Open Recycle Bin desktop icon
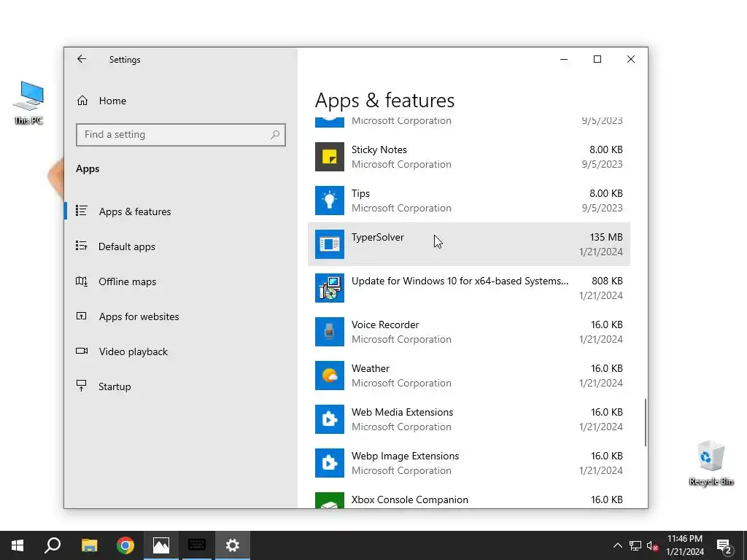Screen dimensions: 747x560 711,463
